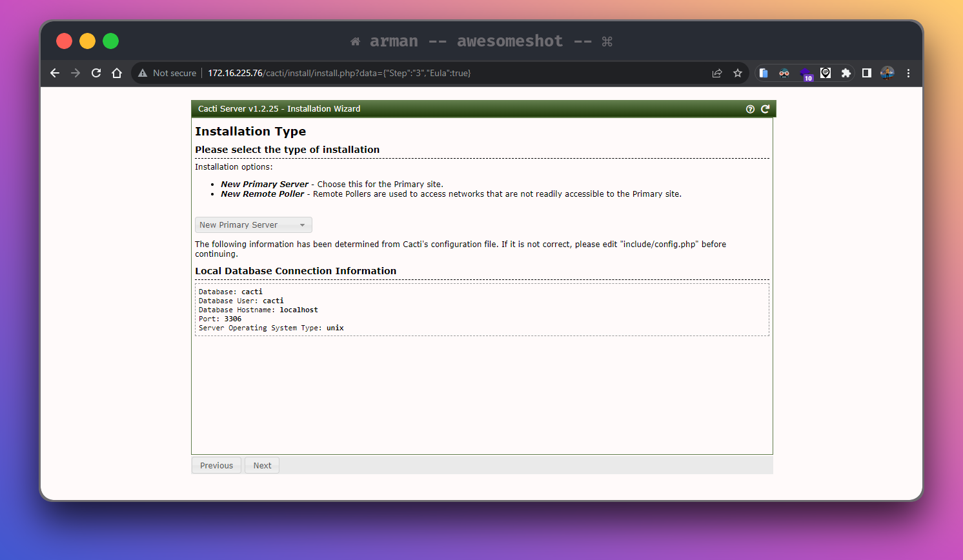Open the Extensions puzzle piece menu
Image resolution: width=963 pixels, height=560 pixels.
tap(846, 73)
